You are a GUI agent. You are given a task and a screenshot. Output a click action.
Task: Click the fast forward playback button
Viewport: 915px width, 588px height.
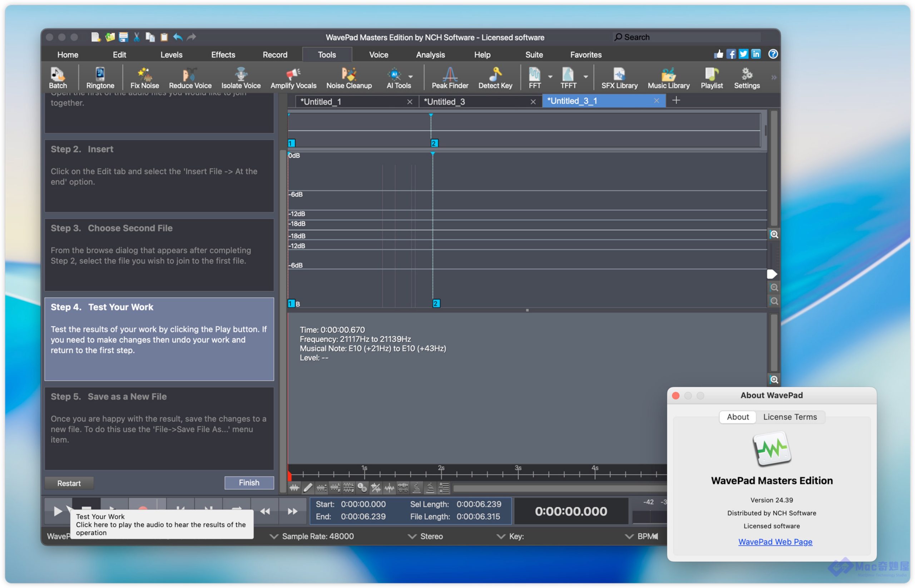pyautogui.click(x=292, y=511)
